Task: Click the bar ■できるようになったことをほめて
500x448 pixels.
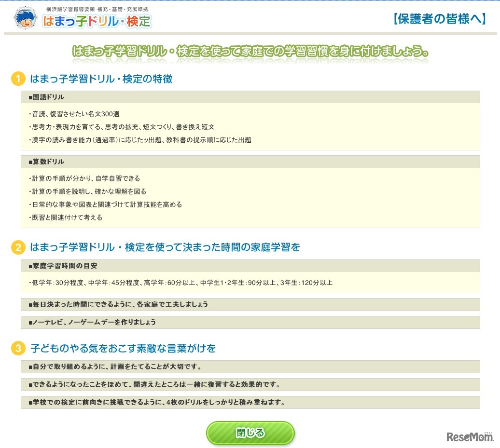Action: [250, 385]
